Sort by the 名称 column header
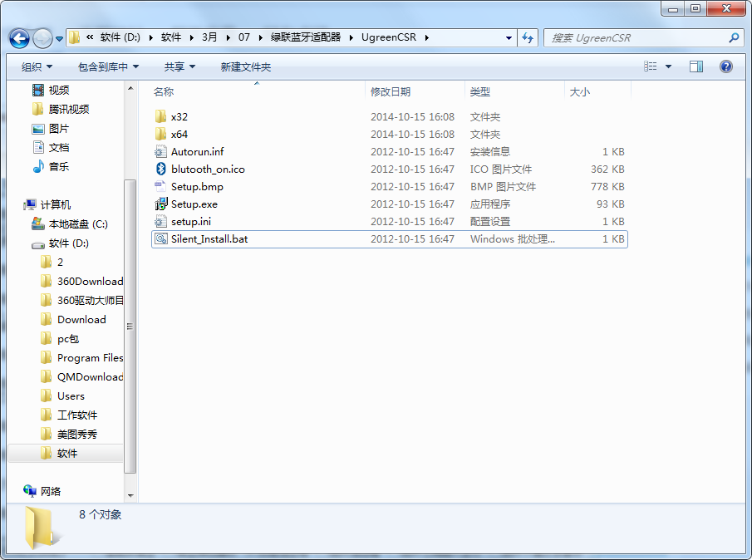The width and height of the screenshot is (752, 560). click(164, 92)
